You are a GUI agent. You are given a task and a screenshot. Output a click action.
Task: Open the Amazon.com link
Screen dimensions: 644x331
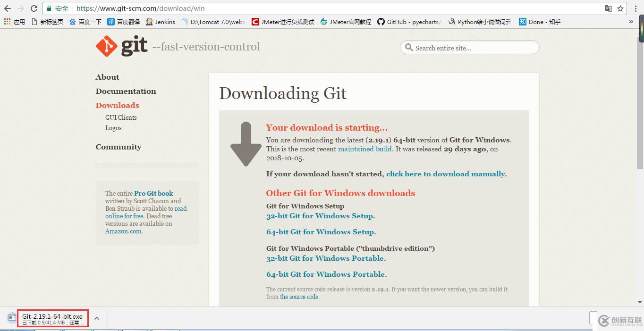click(123, 231)
